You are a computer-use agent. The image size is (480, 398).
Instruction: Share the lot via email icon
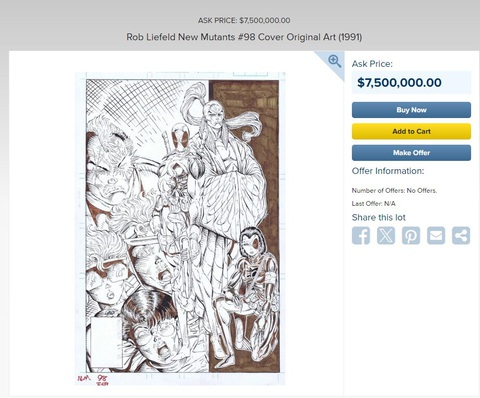pyautogui.click(x=436, y=236)
